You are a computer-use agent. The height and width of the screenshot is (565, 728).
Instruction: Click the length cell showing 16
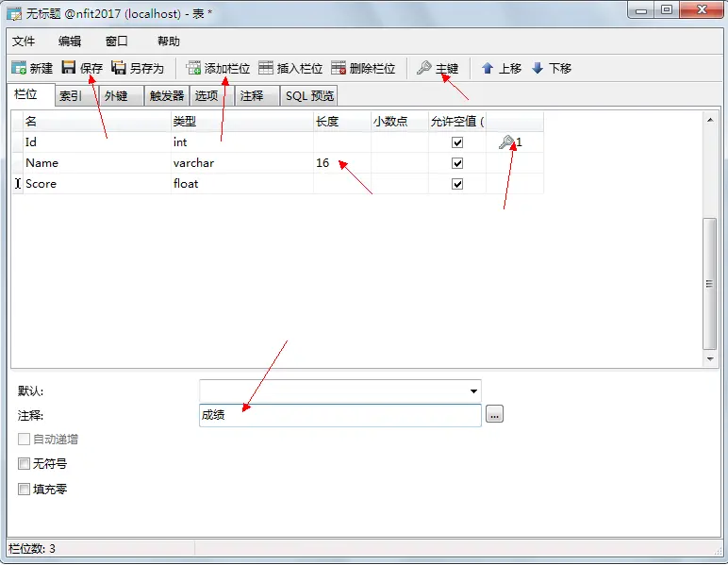click(x=342, y=163)
